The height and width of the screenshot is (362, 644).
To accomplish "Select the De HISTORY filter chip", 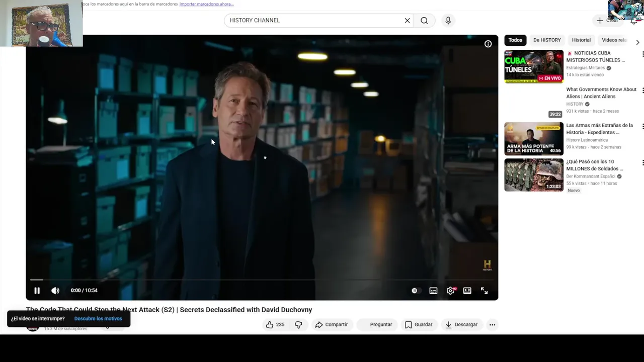I will [547, 40].
